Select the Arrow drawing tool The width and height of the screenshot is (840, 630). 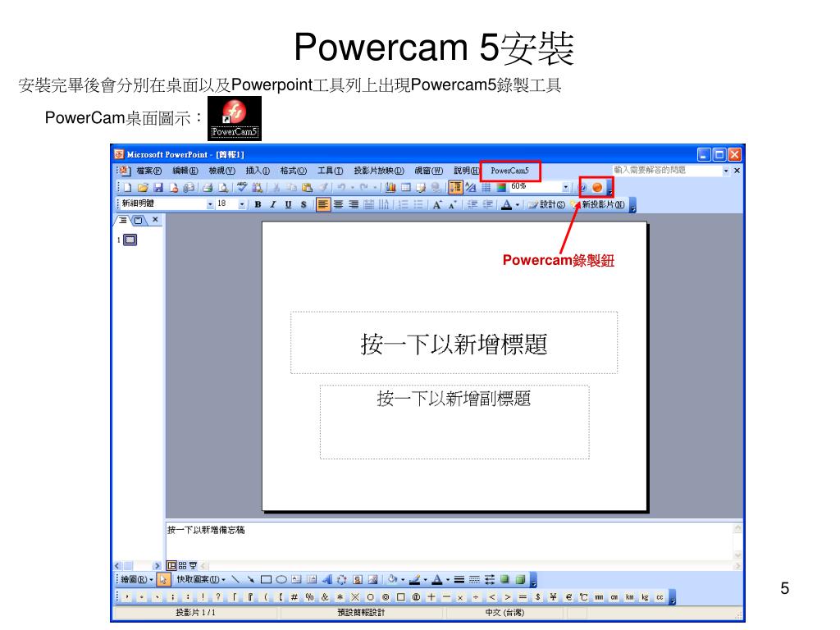point(251,580)
